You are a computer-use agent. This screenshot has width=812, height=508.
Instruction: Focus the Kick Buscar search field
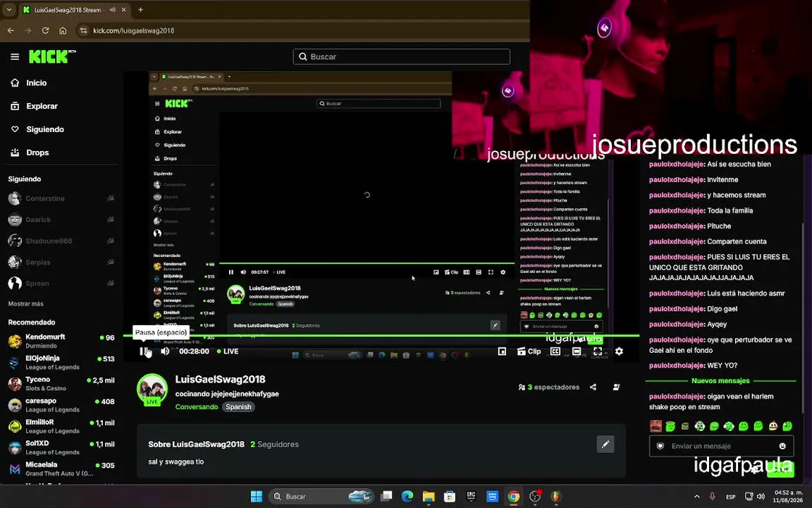tap(401, 56)
